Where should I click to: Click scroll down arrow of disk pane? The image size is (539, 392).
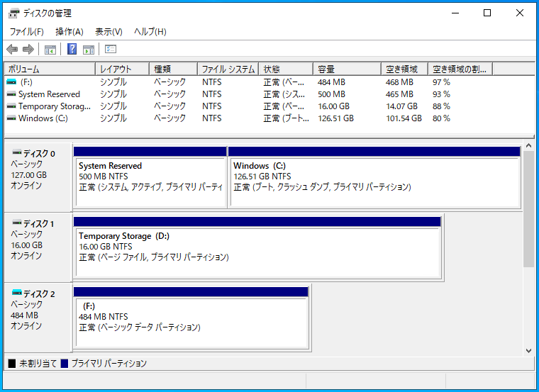[528, 351]
